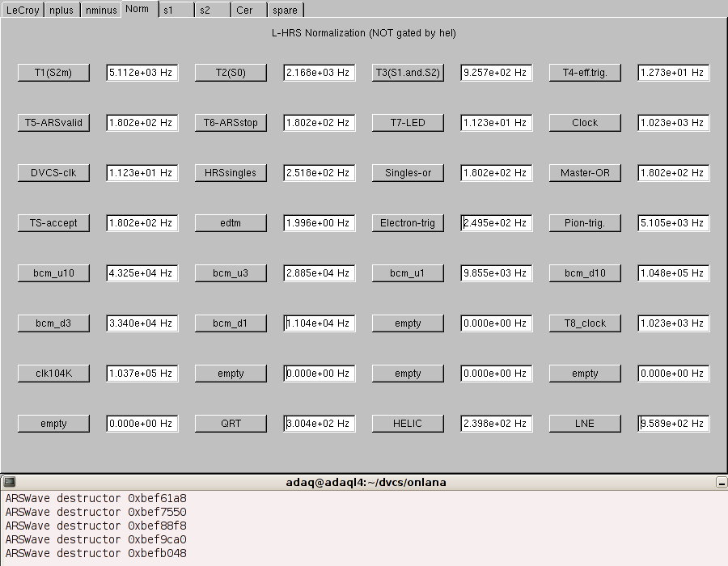
Task: Click the T4-eff.trig. field 1.273e+01 Hz
Action: (674, 73)
